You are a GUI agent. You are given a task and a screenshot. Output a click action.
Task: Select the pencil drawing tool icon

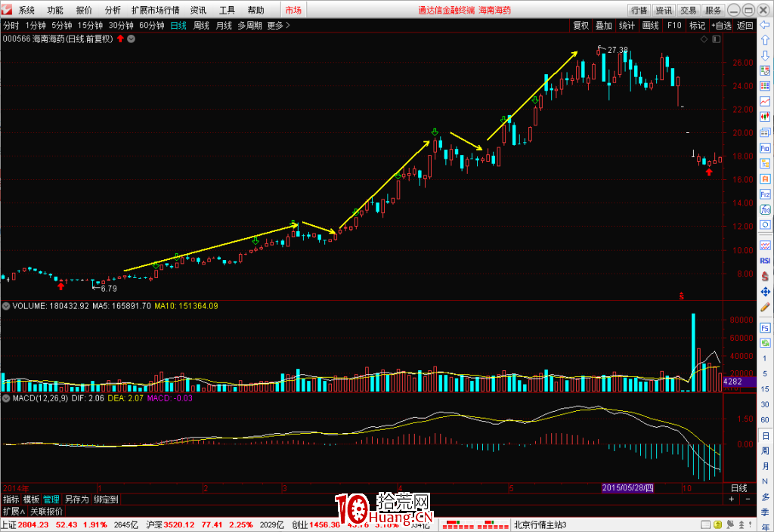coord(765,307)
